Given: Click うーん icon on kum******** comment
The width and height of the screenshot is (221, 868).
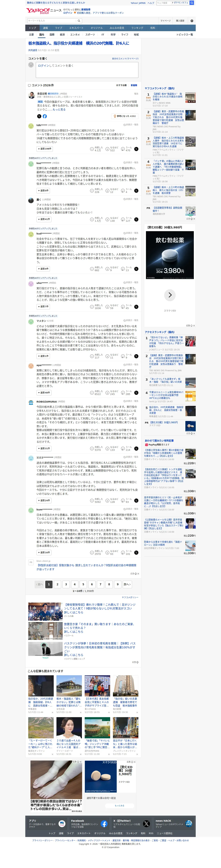Looking at the screenshot, I should tap(123, 553).
